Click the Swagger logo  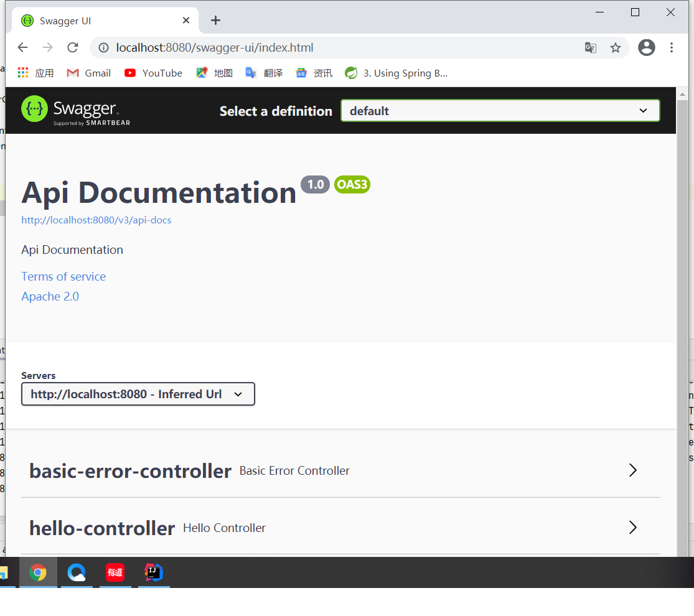(x=76, y=110)
